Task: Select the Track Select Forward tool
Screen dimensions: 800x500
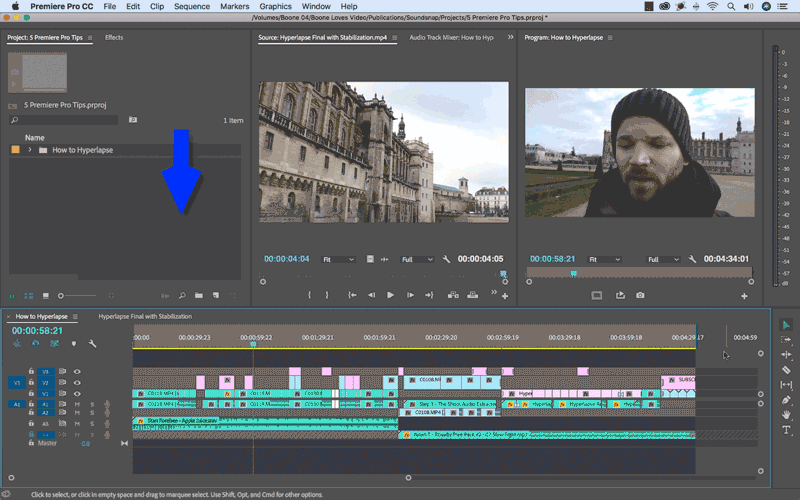Action: coord(786,339)
